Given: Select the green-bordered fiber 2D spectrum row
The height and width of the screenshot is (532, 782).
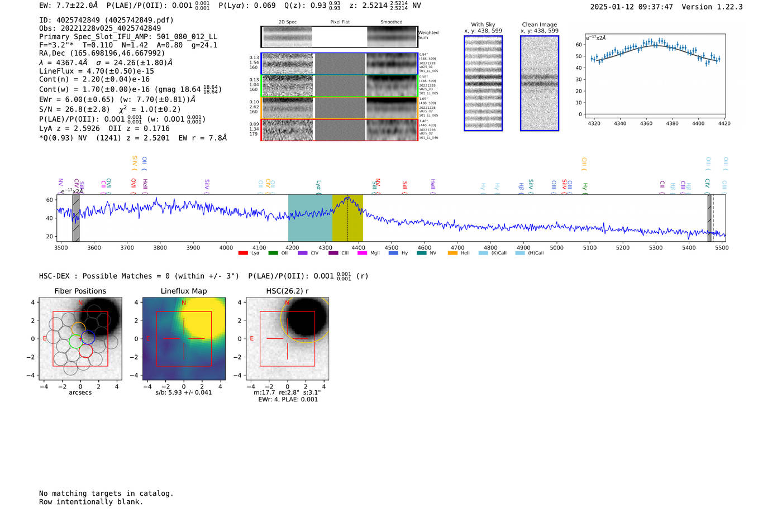Looking at the screenshot, I should (340, 86).
